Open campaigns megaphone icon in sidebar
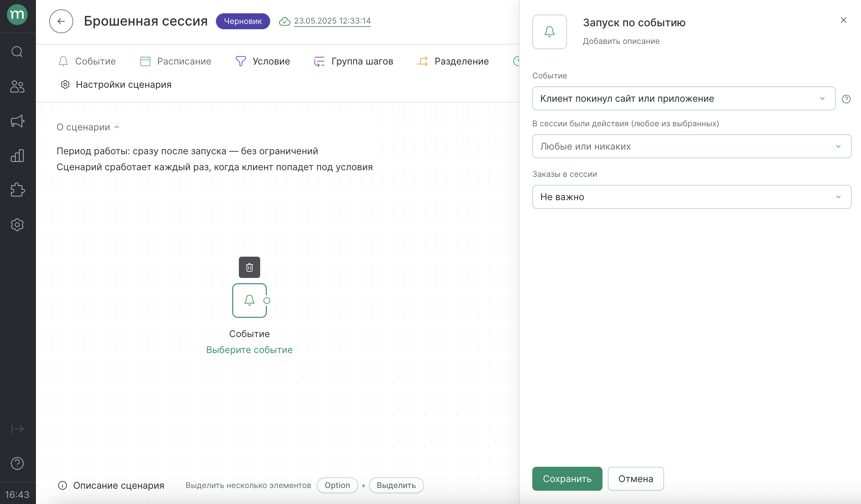The image size is (861, 504). tap(17, 121)
